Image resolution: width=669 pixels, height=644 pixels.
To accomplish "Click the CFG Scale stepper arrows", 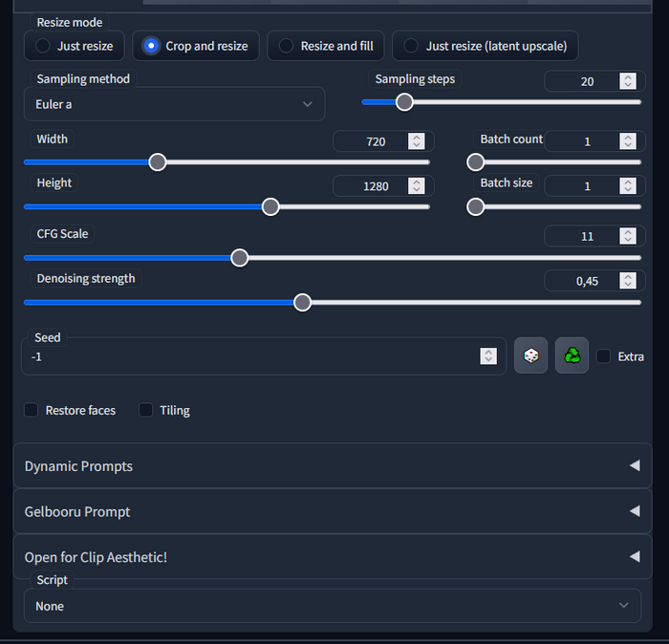I will click(x=627, y=236).
